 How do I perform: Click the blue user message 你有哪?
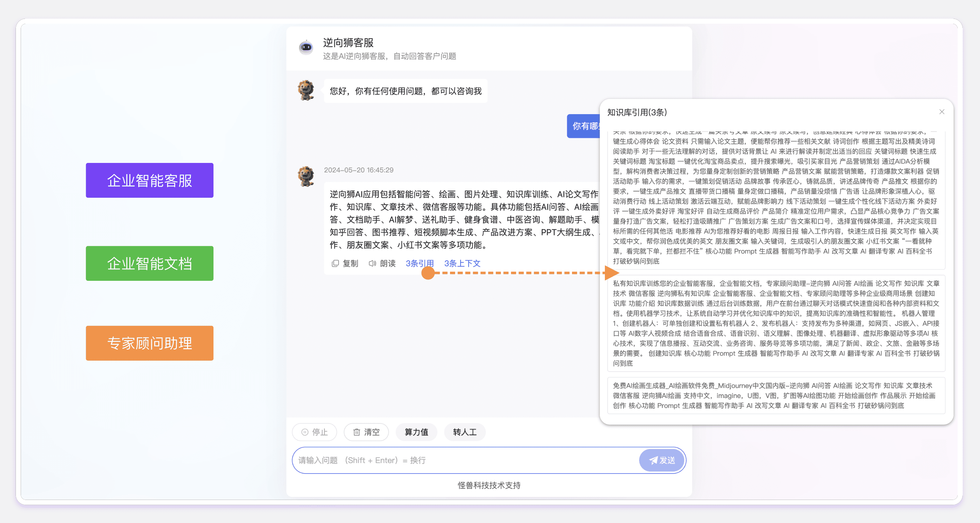coord(584,126)
